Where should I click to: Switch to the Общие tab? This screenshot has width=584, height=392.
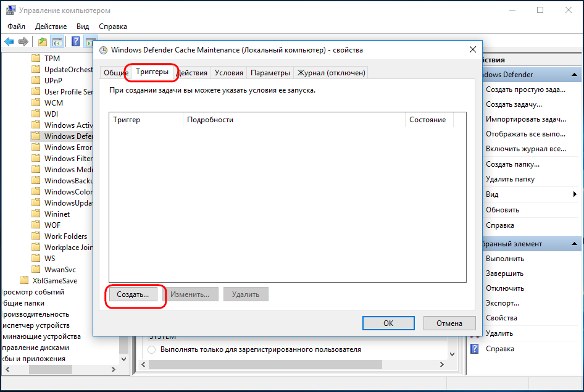point(115,73)
